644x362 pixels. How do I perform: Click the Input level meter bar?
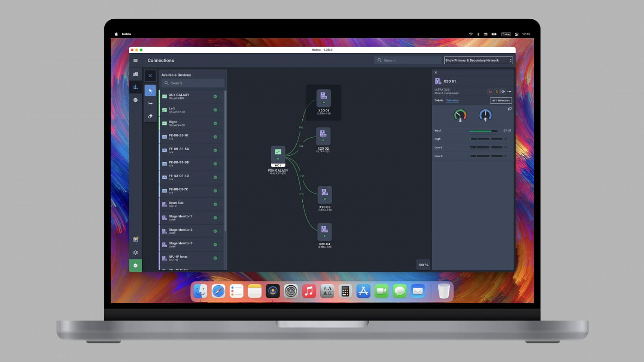point(483,131)
